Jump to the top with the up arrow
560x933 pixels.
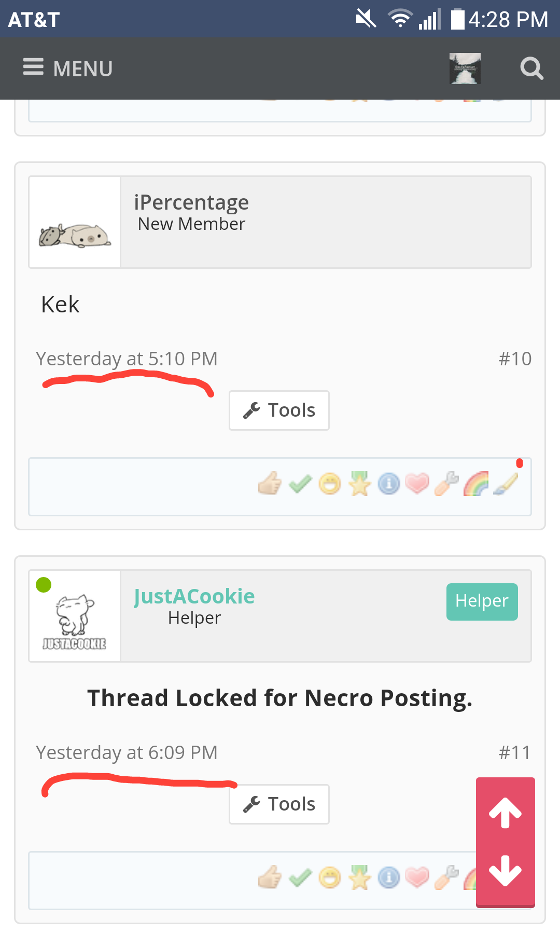coord(506,813)
